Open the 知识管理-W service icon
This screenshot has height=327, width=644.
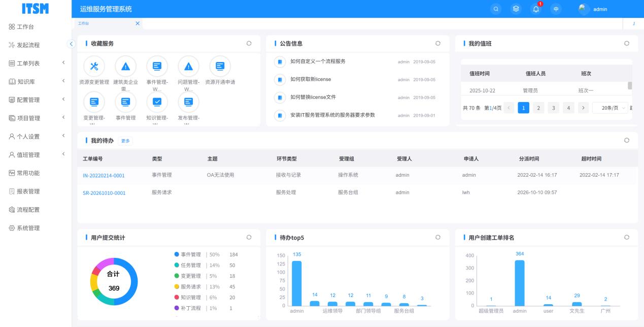pyautogui.click(x=157, y=102)
